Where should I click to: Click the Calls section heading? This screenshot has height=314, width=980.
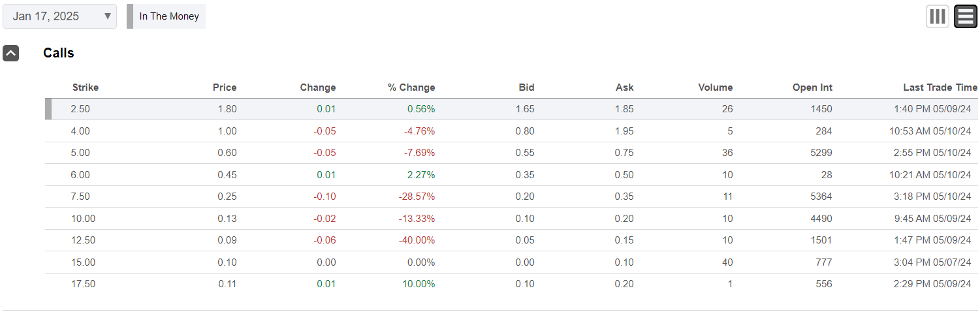59,54
